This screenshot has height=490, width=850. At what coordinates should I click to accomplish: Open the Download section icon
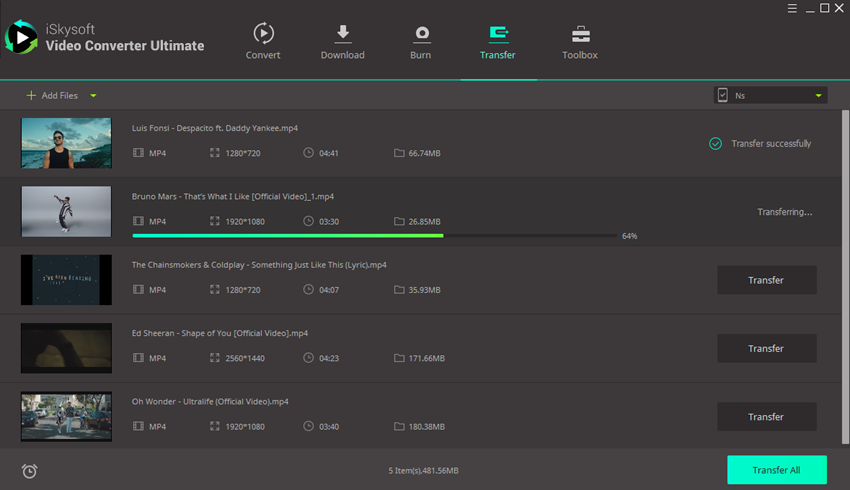[342, 33]
